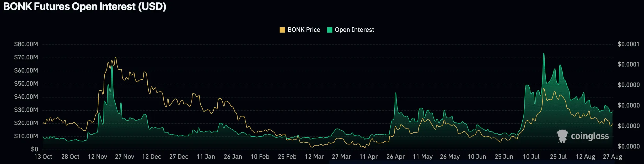Toggle the Open Interest series label

tap(354, 30)
